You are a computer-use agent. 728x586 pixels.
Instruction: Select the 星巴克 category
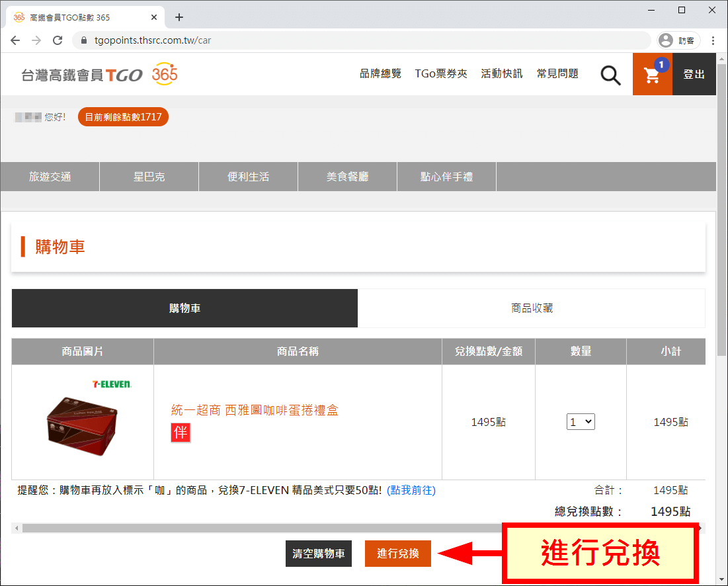(148, 176)
